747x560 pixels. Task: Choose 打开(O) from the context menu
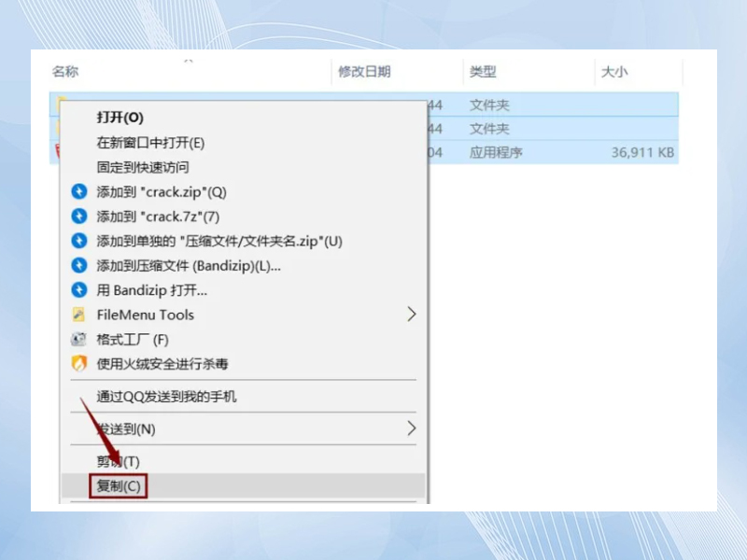point(120,118)
